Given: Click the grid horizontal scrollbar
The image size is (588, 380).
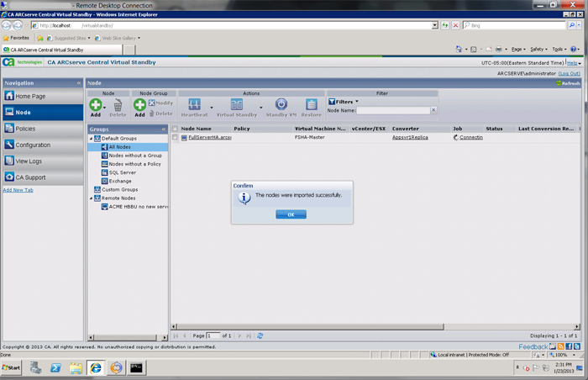Looking at the screenshot, I should (311, 327).
